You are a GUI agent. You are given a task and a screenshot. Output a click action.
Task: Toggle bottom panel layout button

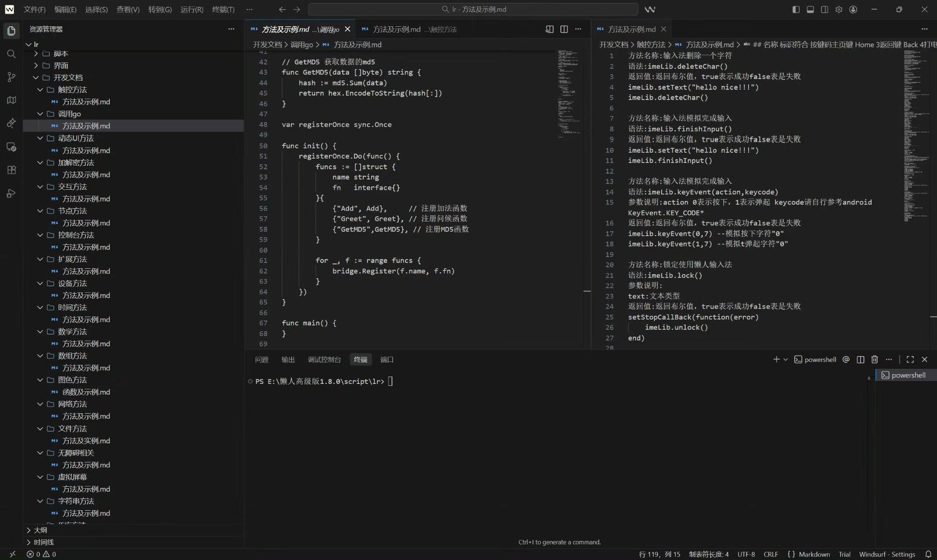point(810,9)
